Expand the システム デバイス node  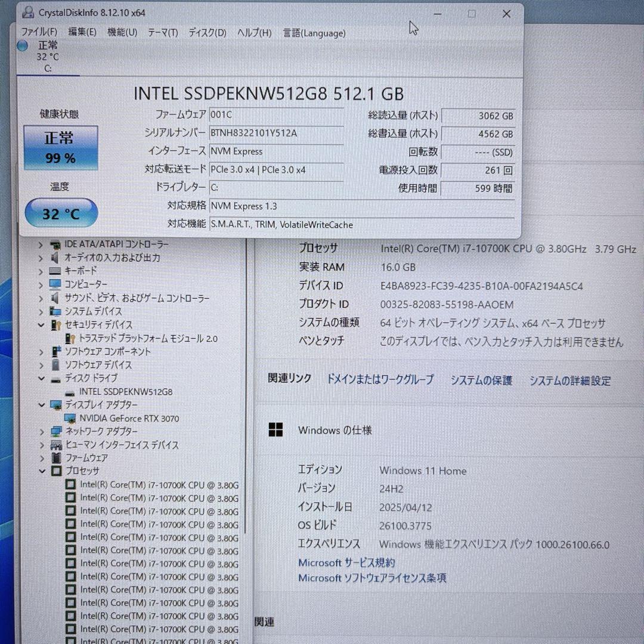click(41, 312)
